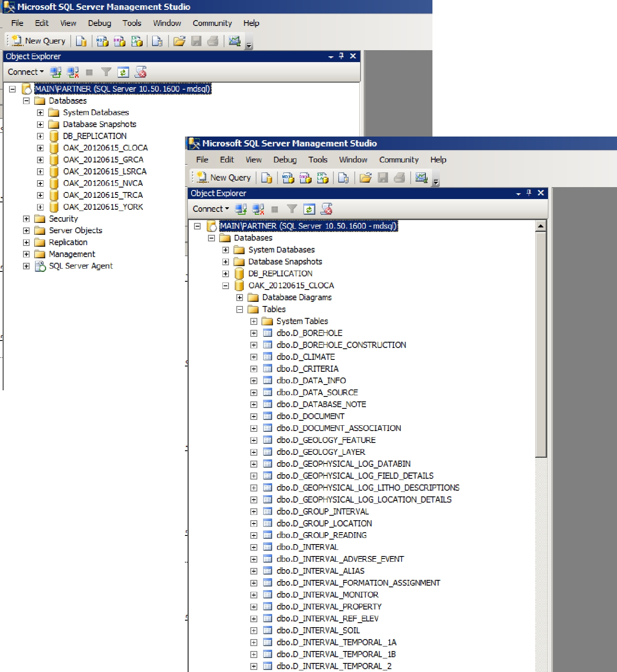Open the File menu in front window
The width and height of the screenshot is (617, 672).
click(202, 160)
